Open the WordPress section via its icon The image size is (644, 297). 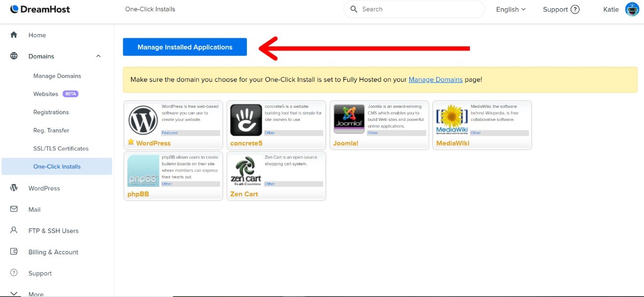(14, 188)
